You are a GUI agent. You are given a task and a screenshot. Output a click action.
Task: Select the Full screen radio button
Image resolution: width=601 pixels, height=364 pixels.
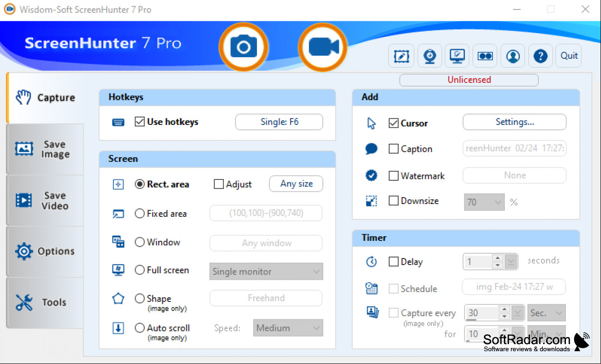[140, 270]
